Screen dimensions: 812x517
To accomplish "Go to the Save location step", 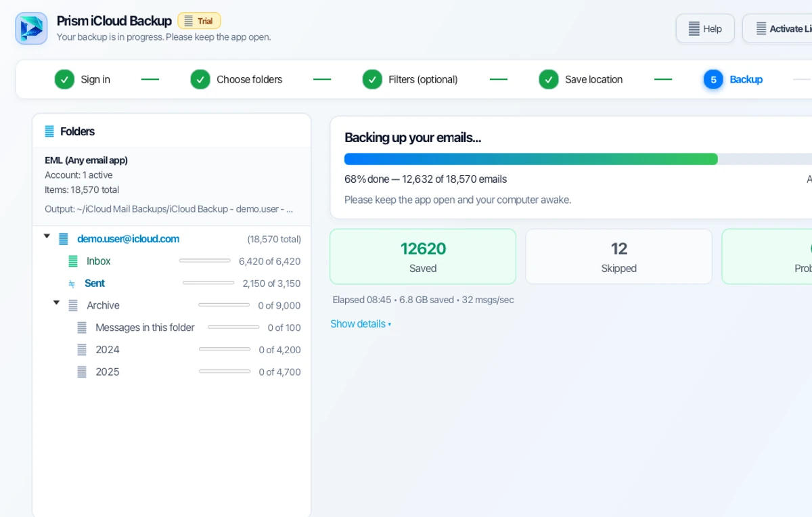I will point(593,79).
